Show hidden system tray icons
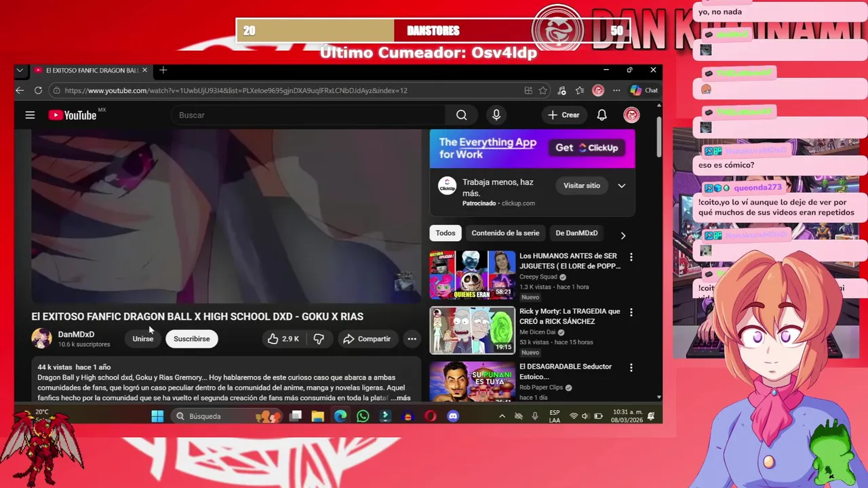Viewport: 868px width, 488px height. tap(502, 416)
